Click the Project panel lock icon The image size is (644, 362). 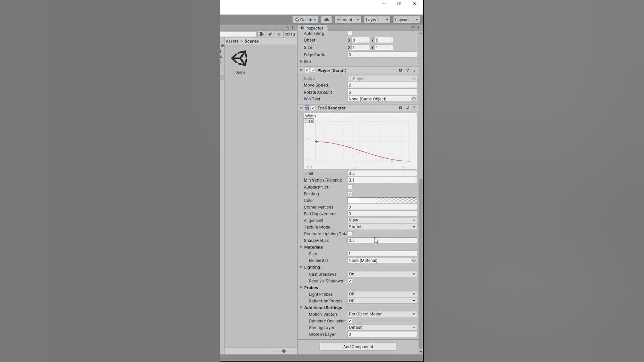pyautogui.click(x=287, y=28)
